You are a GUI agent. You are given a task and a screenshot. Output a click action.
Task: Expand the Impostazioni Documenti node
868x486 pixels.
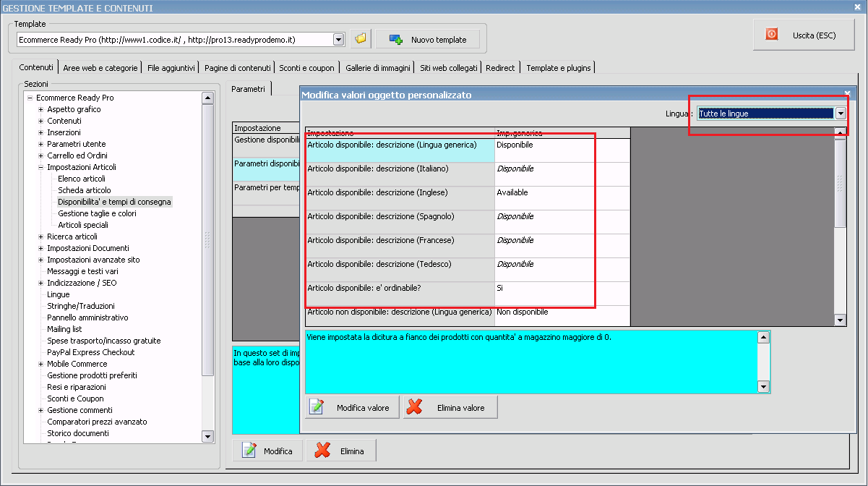click(x=40, y=248)
